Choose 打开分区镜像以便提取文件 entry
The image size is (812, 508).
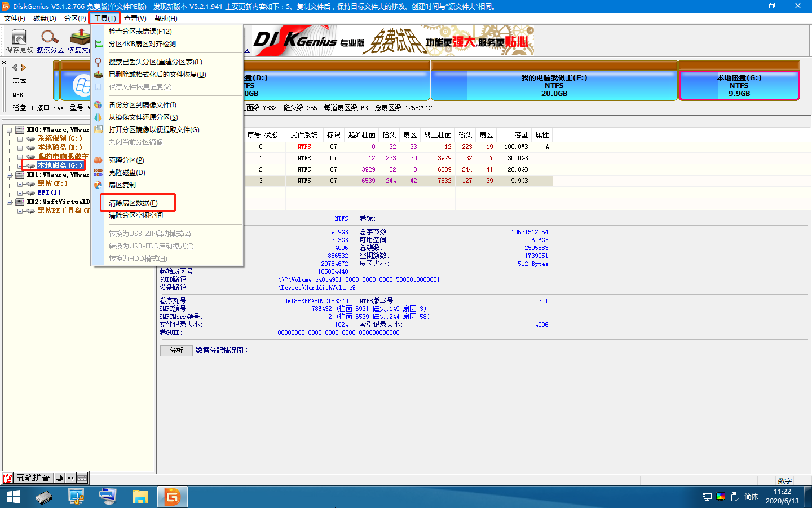coord(167,130)
